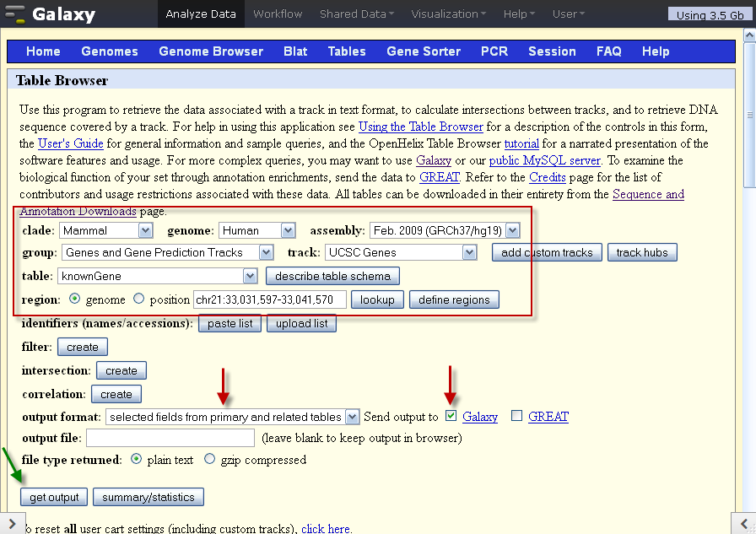This screenshot has height=534, width=756.
Task: Click Help in the blue UCSC bar
Action: (x=656, y=51)
